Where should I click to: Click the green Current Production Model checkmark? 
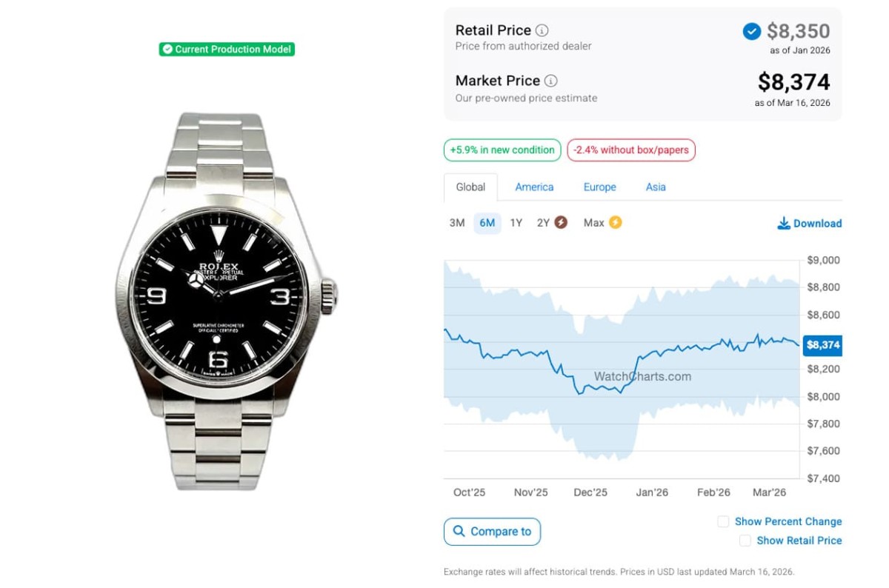tap(167, 50)
